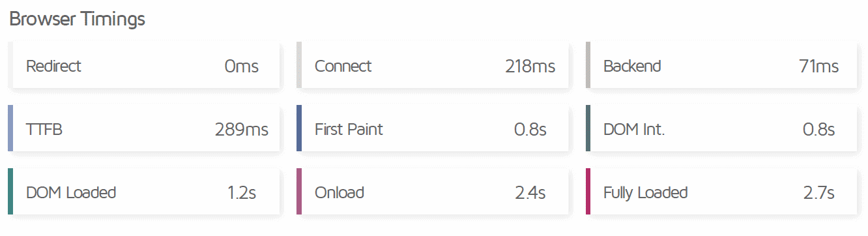Click the 289ms TTFB value
The width and height of the screenshot is (868, 236).
tap(241, 130)
